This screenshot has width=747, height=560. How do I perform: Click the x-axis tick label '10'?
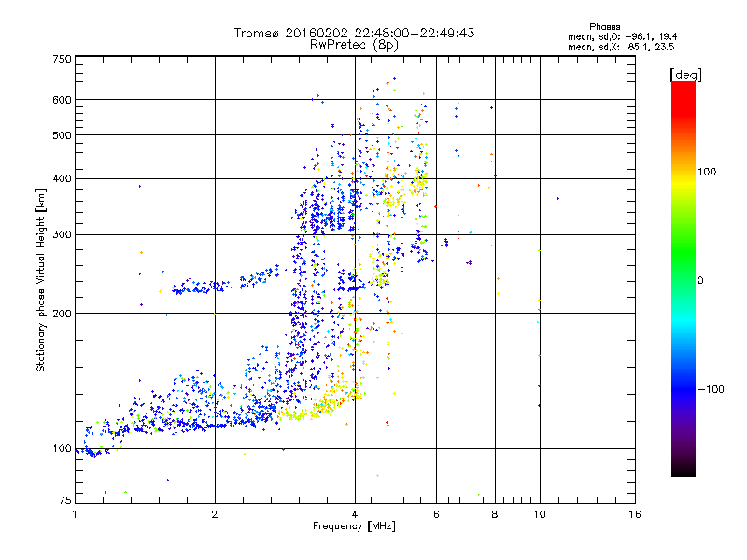[x=540, y=514]
